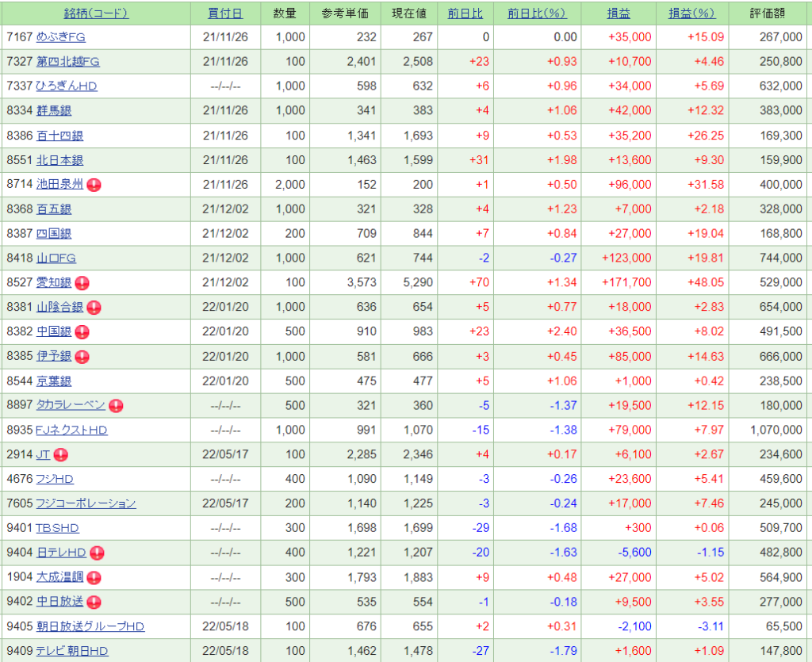812x662 pixels.
Task: Open TBSHD stock link
Action: coord(57,528)
